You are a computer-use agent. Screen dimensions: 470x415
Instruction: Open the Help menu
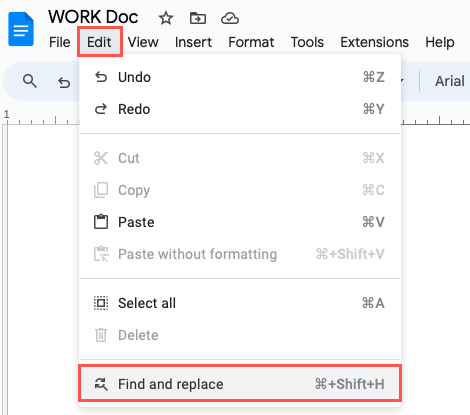pyautogui.click(x=440, y=42)
